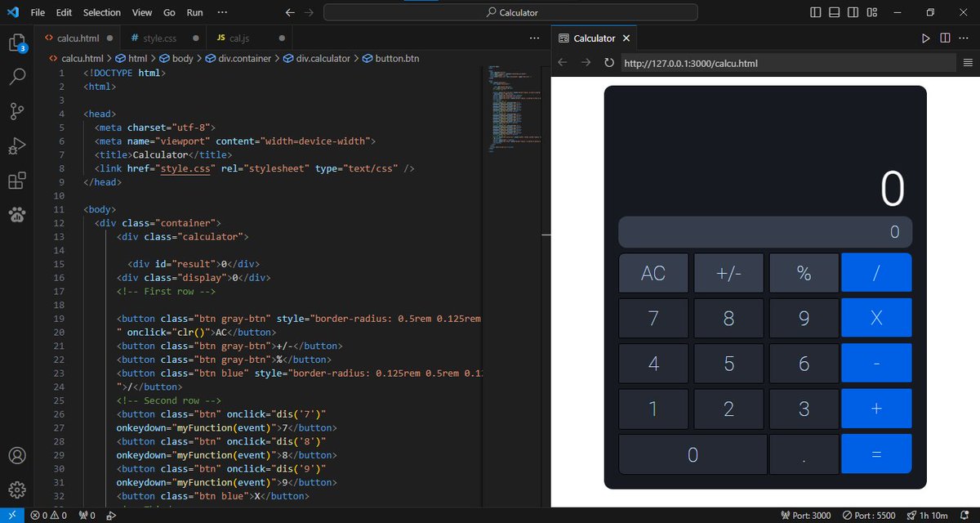Open left editor group More Actions ellipsis
The image size is (980, 523).
click(x=534, y=38)
